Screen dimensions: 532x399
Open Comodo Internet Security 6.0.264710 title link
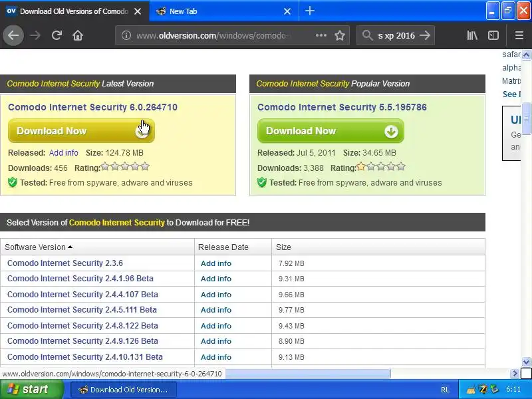[92, 107]
